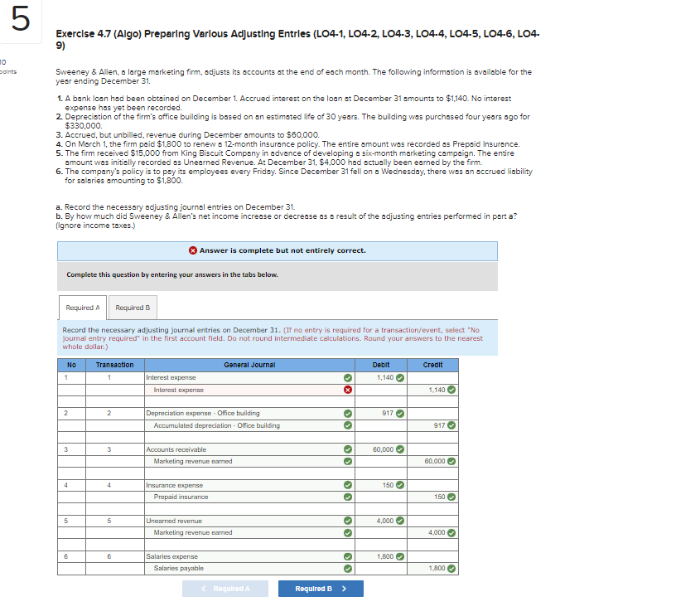The image size is (700, 616).
Task: Click the red X icon on Interest expense row
Action: [348, 390]
